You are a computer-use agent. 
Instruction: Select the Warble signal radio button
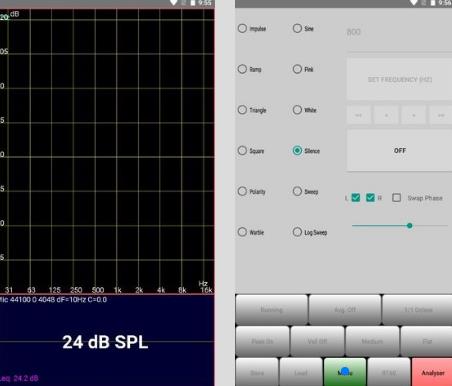pyautogui.click(x=242, y=232)
